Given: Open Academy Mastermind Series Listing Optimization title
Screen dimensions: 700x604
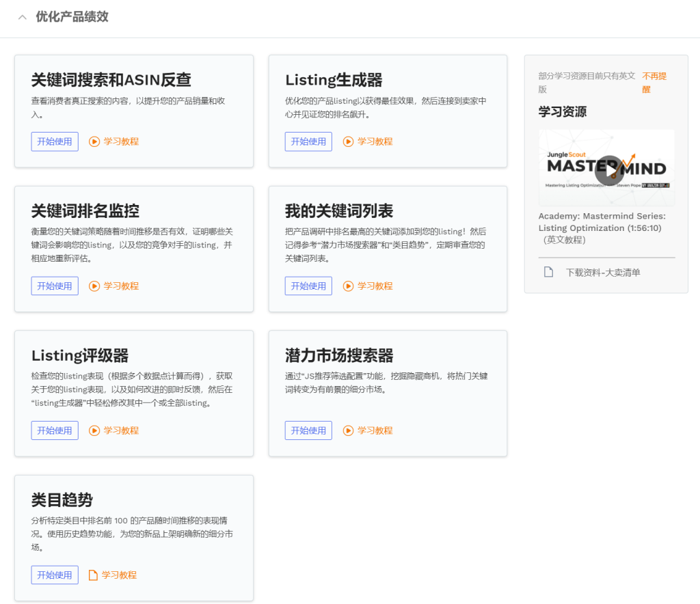Looking at the screenshot, I should (x=602, y=222).
